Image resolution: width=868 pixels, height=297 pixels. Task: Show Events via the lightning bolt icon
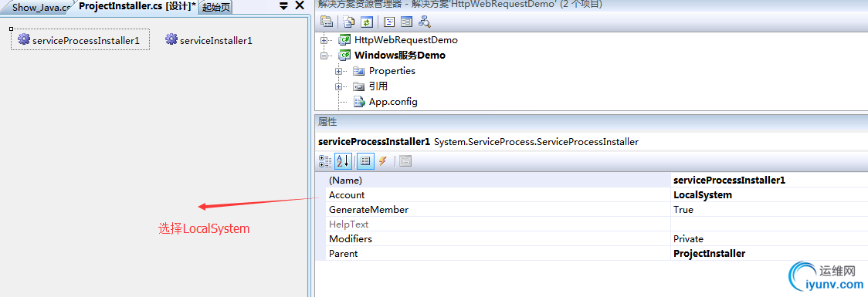click(382, 161)
